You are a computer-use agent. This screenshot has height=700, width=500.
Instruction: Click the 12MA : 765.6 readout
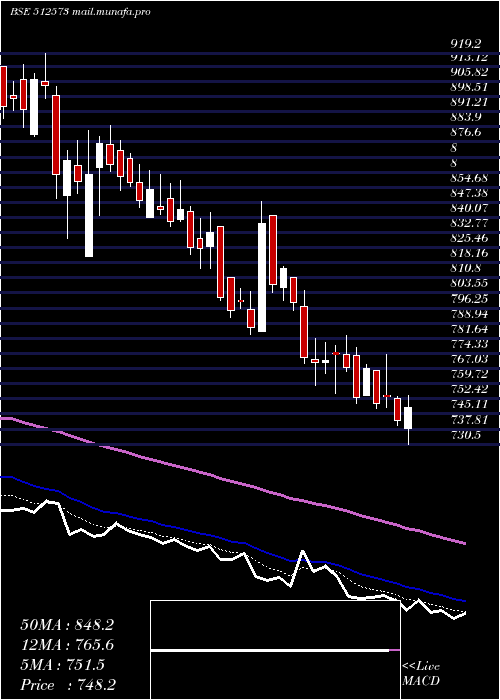[67, 645]
